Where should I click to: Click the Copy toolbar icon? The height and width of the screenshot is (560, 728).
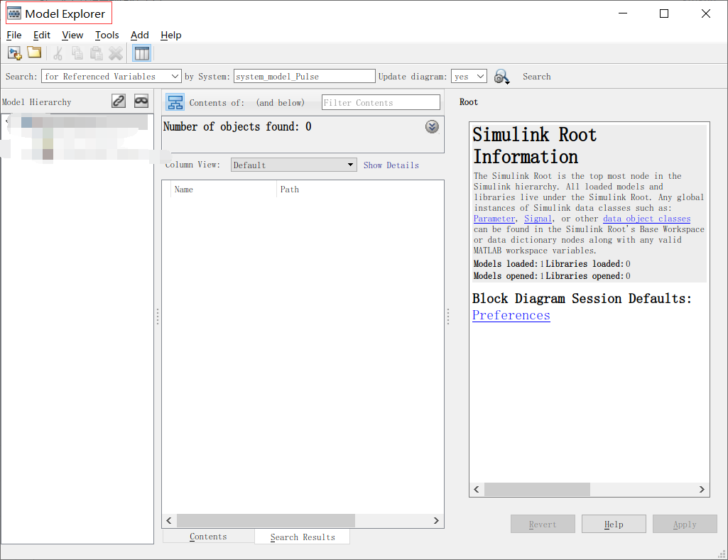tap(77, 53)
